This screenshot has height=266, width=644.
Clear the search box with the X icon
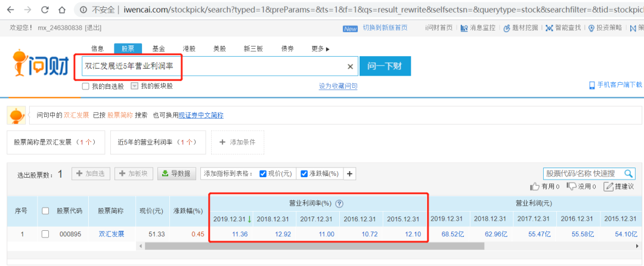click(x=351, y=67)
